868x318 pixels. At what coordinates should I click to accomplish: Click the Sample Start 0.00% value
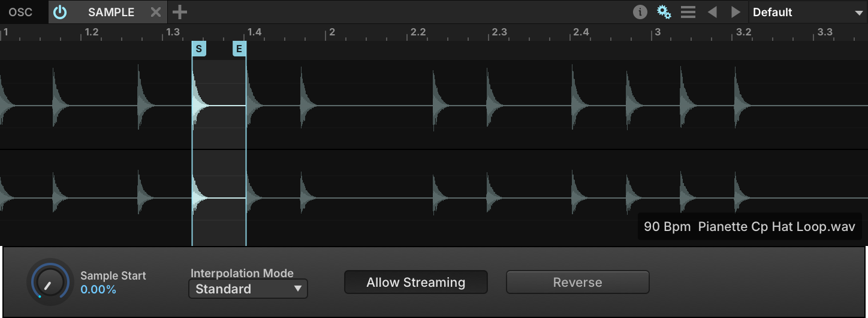point(98,290)
